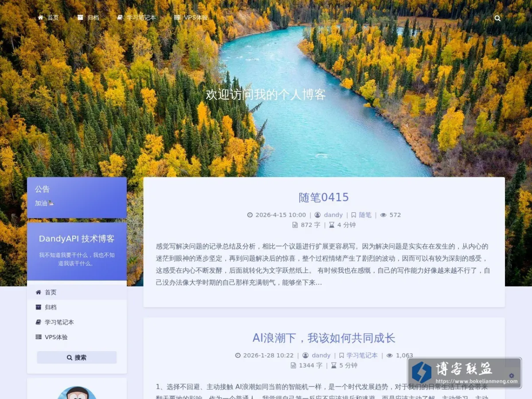Click the 博客联盟 badge
The width and height of the screenshot is (532, 399).
(x=464, y=373)
